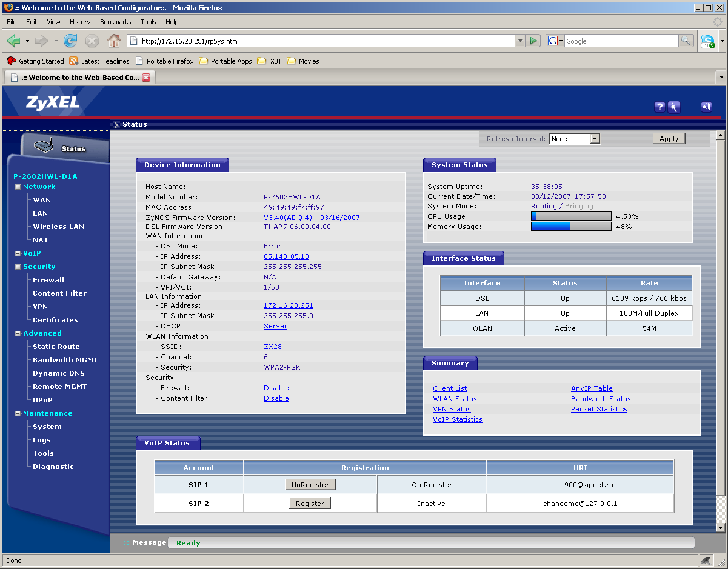728x569 pixels.
Task: Open the ZyXEL Help question mark icon
Action: click(x=660, y=107)
